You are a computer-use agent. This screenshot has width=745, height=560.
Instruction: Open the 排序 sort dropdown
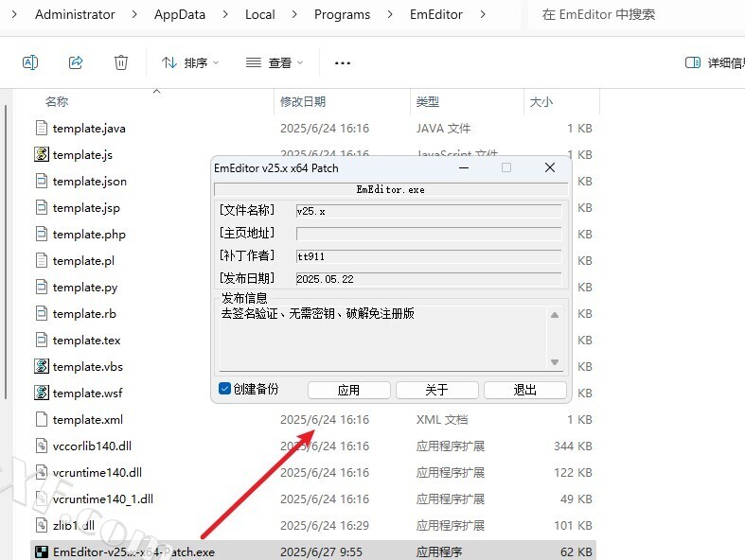point(190,62)
